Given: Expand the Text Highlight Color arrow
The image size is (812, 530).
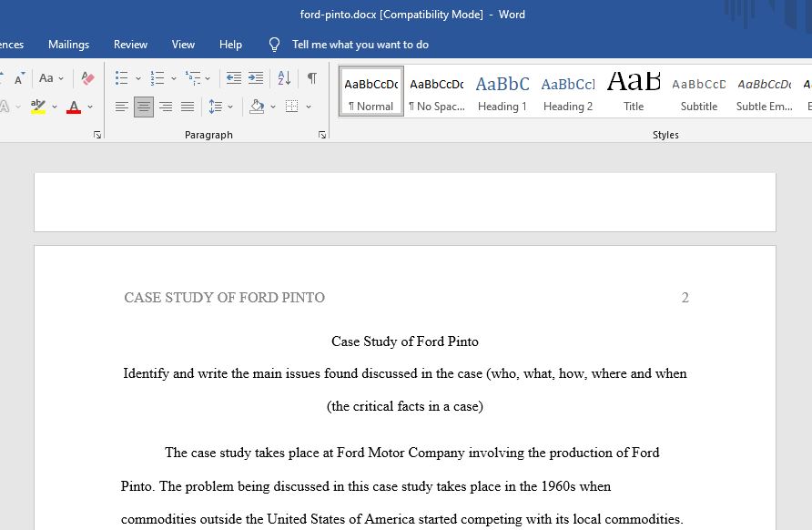Looking at the screenshot, I should click(55, 107).
